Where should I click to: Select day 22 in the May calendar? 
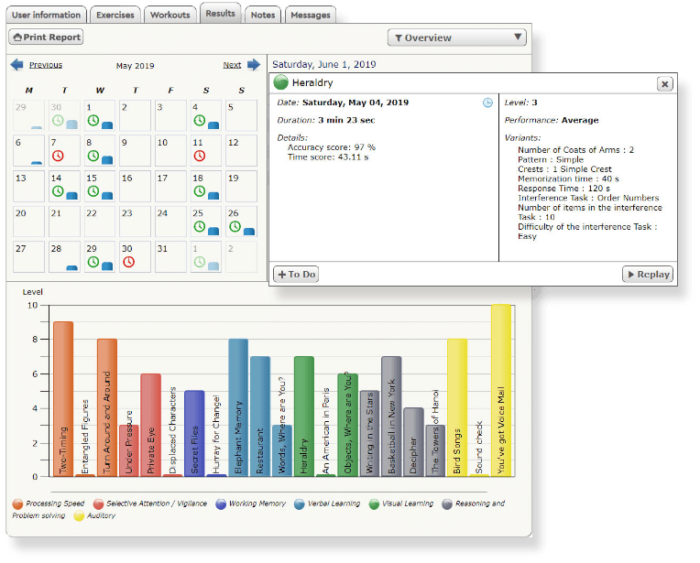(x=100, y=221)
